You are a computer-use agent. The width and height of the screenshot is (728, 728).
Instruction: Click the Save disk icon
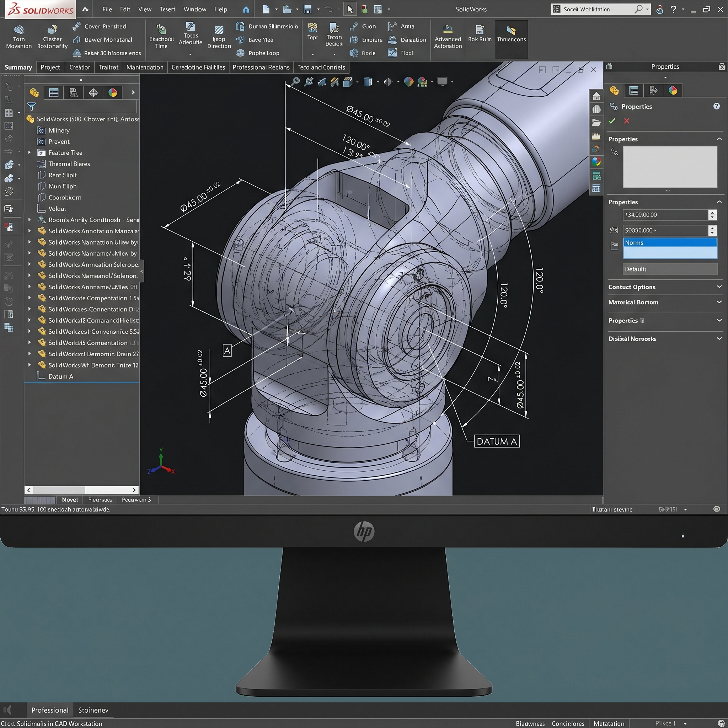(x=308, y=10)
